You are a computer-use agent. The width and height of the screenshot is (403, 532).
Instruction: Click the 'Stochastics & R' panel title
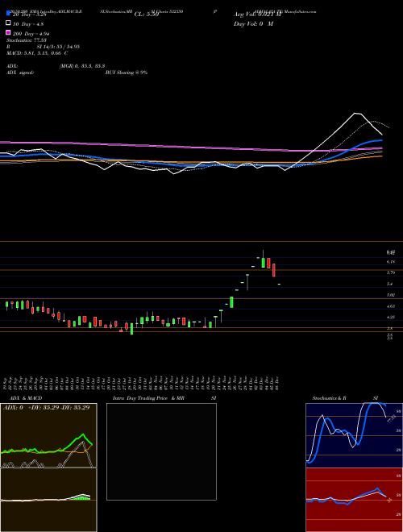(x=330, y=398)
